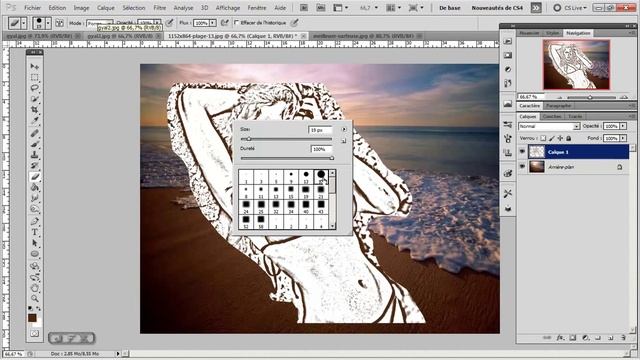Open the Filtre menu
Screen dimensions: 640x360
tap(160, 8)
